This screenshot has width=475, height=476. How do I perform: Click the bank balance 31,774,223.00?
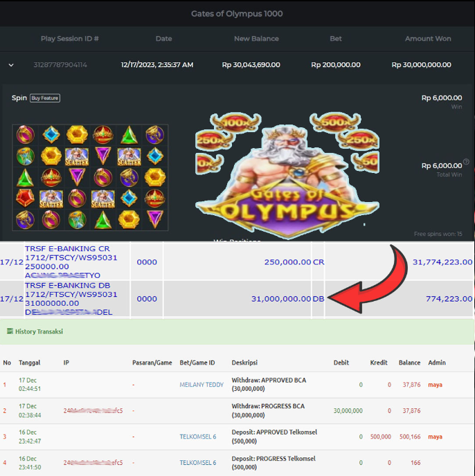coord(442,262)
